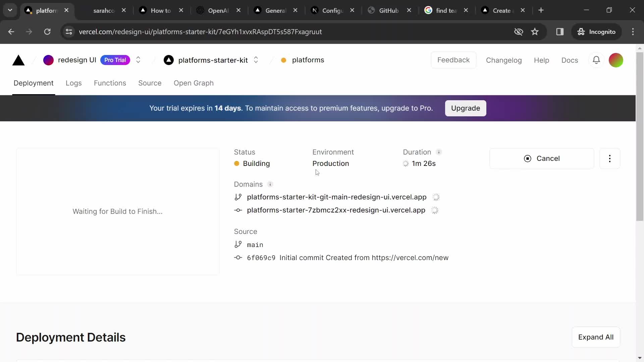
Task: Open the main branch source link
Action: coord(255,245)
